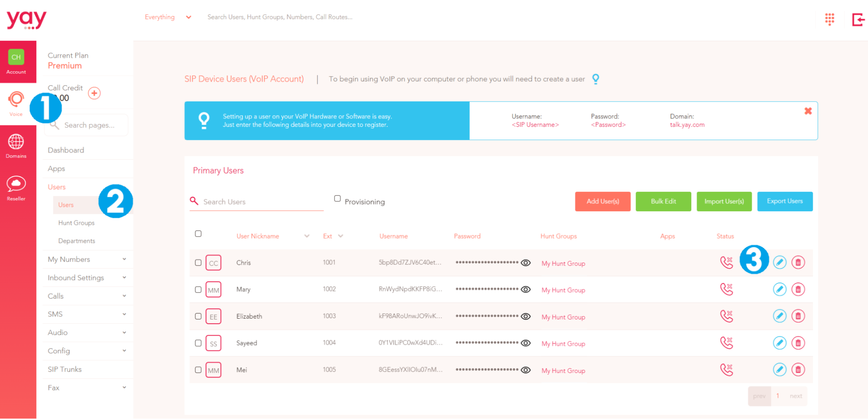
Task: Select the checkbox for user Chris
Action: [x=198, y=263]
